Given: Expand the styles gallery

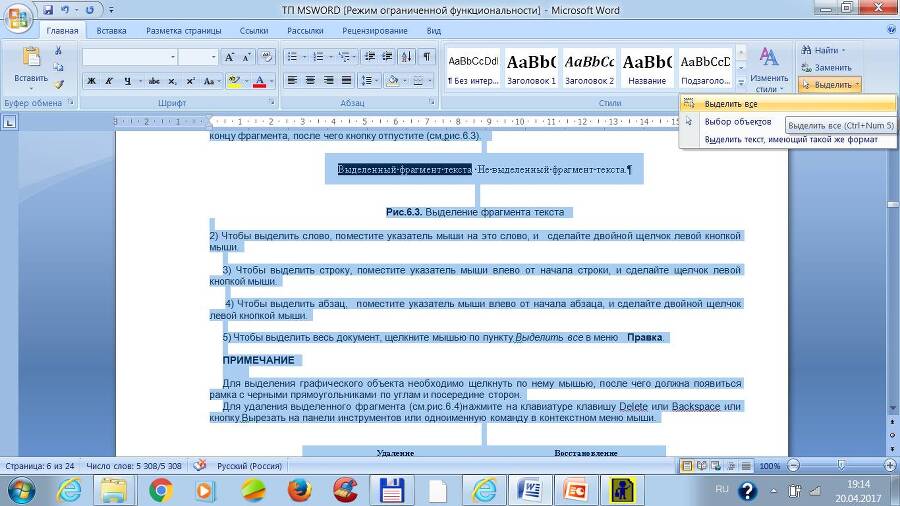Looking at the screenshot, I should [741, 83].
